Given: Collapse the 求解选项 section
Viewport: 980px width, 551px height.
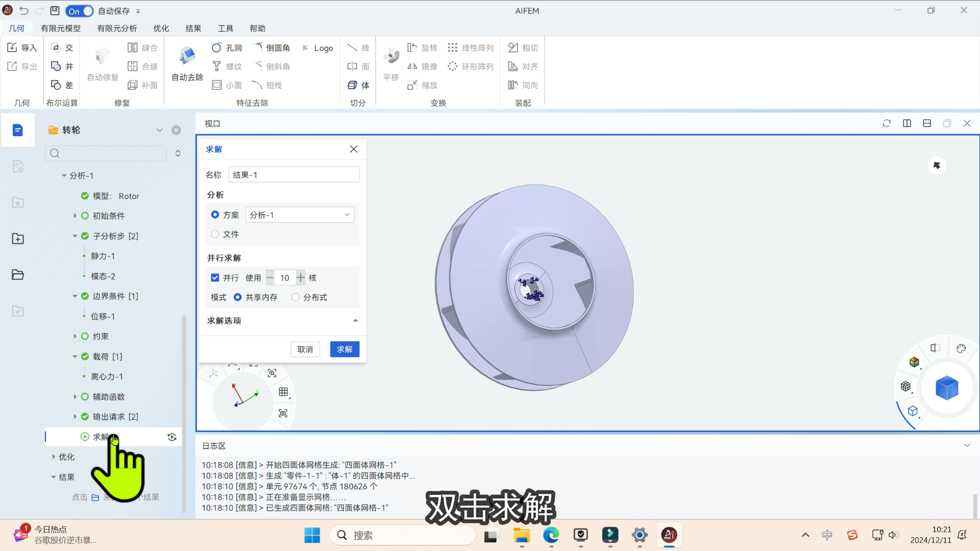Looking at the screenshot, I should click(355, 320).
